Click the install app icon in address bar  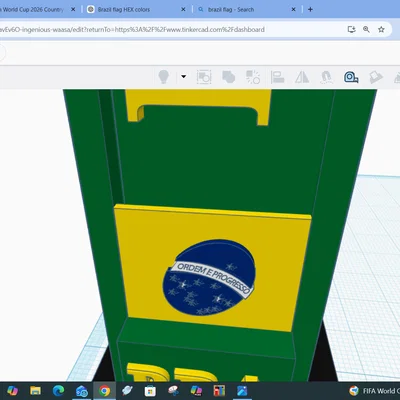click(351, 29)
